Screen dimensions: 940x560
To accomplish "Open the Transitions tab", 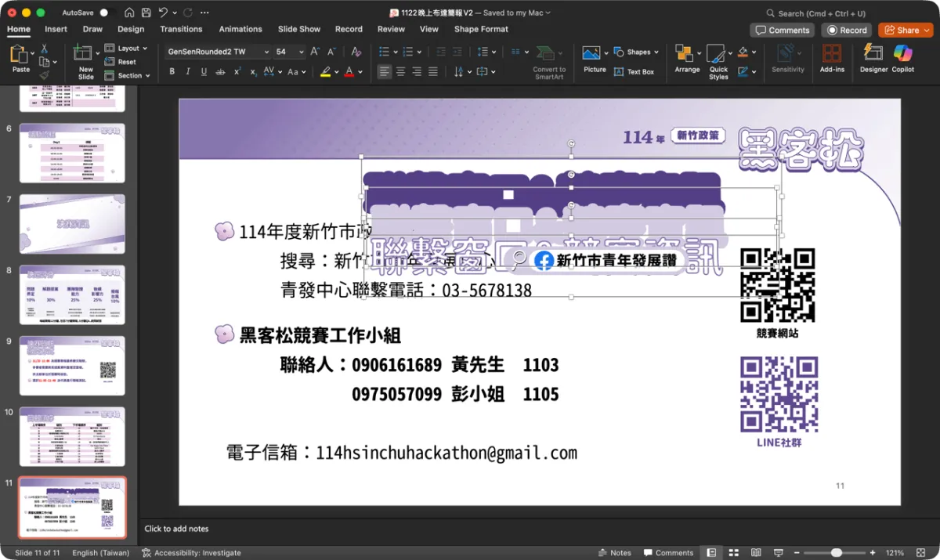I will (x=181, y=29).
